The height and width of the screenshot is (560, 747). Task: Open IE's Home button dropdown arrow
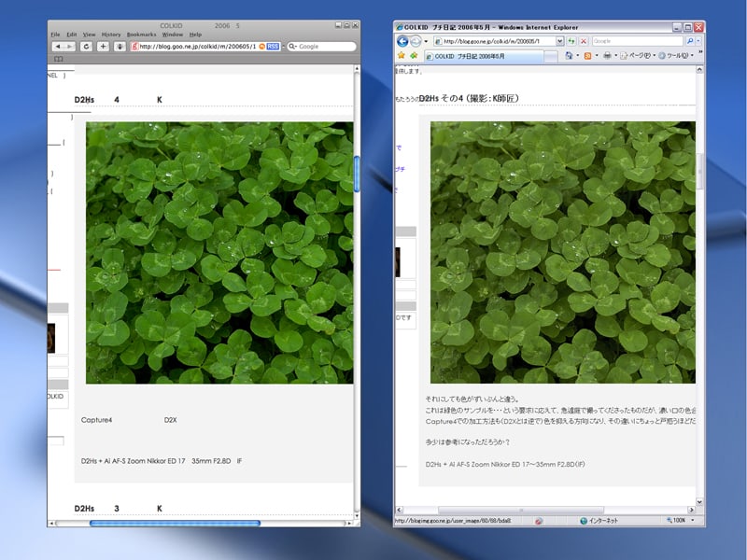(577, 56)
